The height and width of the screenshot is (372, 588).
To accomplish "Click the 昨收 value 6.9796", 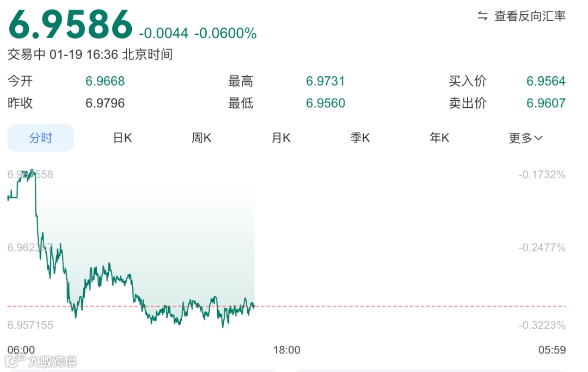I will pyautogui.click(x=105, y=103).
